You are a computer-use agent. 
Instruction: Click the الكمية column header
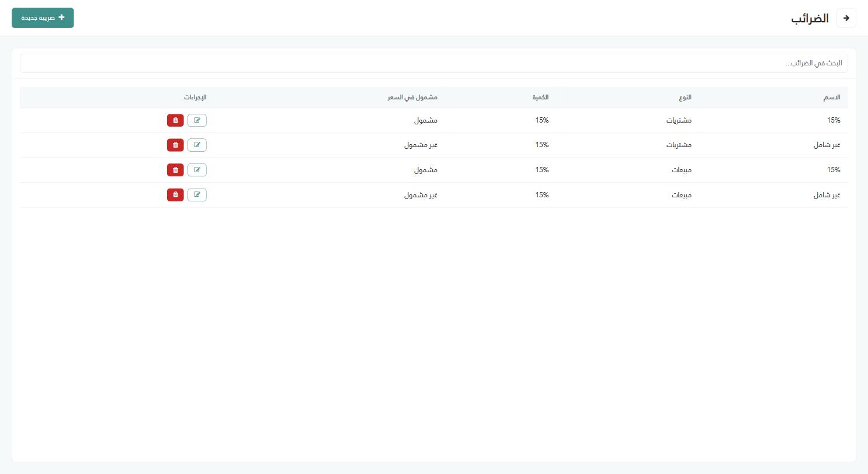(x=540, y=97)
